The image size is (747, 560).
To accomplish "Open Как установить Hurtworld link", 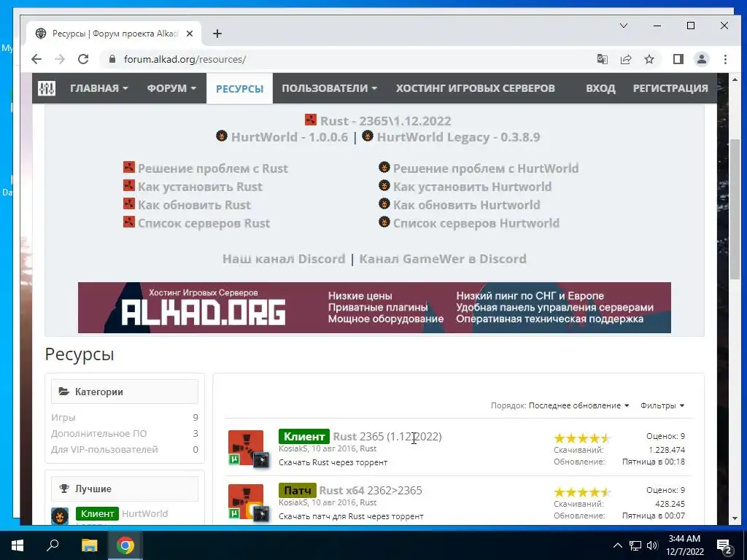I will 472,187.
